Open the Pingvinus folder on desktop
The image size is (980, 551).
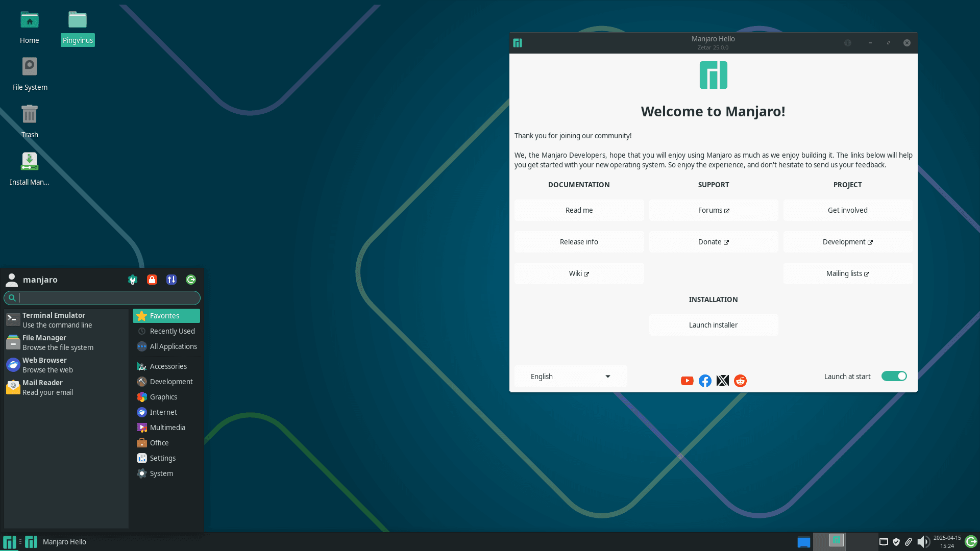[78, 28]
